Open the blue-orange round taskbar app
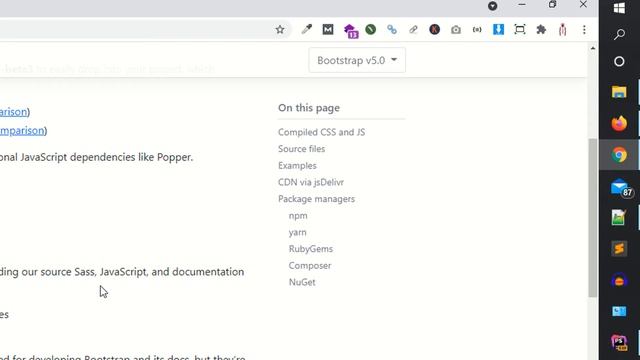 point(619,280)
